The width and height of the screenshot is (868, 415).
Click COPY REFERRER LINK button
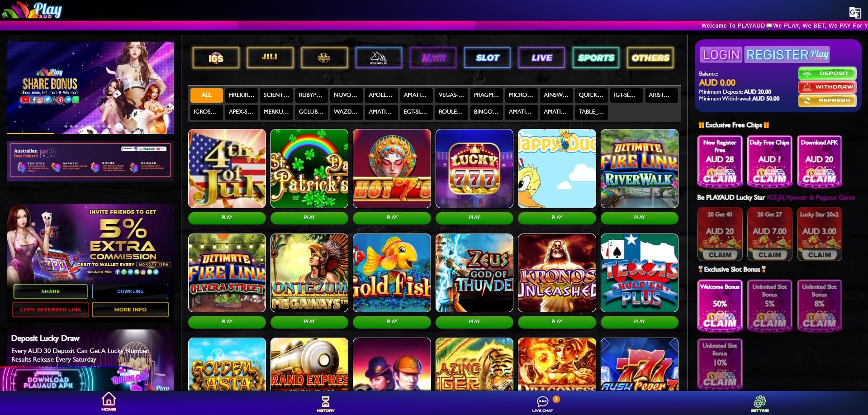[x=51, y=310]
